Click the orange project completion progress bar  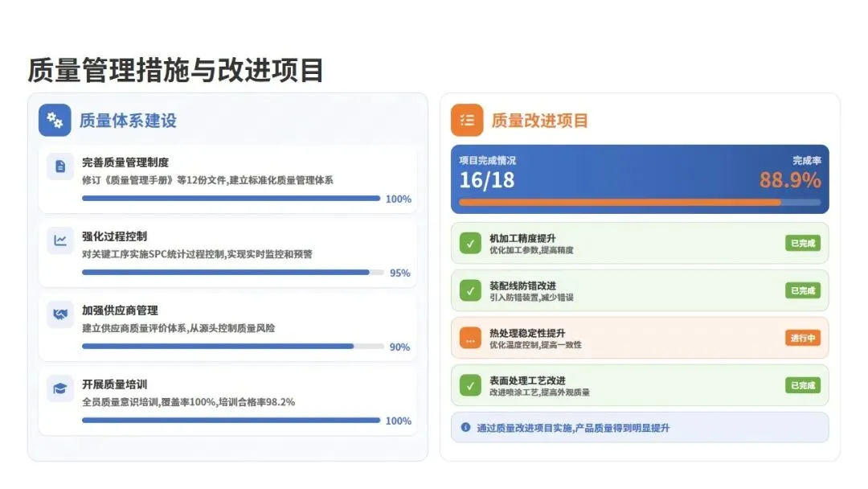point(619,203)
